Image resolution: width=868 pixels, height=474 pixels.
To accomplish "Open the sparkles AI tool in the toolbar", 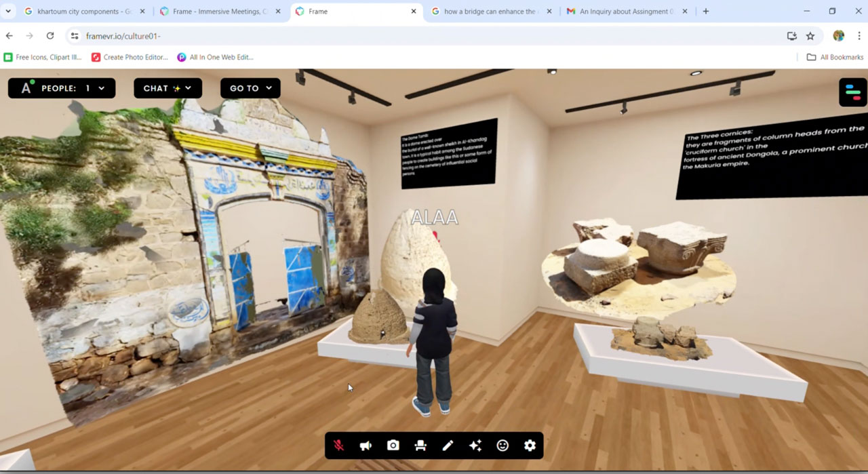I will (475, 446).
